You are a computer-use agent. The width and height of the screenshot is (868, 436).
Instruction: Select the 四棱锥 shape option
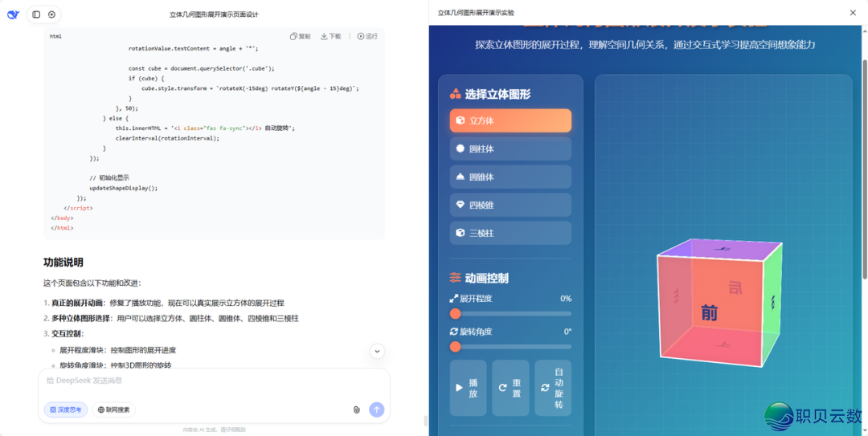(x=510, y=206)
